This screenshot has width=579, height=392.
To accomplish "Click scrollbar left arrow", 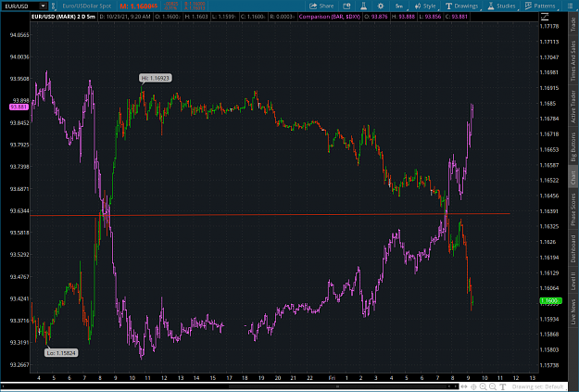I will [x=4, y=386].
